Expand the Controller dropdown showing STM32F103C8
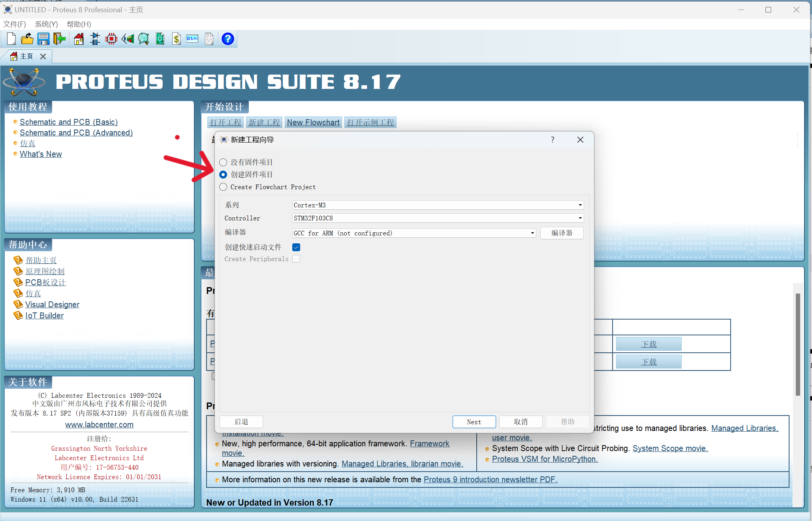Viewport: 812px width, 521px height. point(438,218)
